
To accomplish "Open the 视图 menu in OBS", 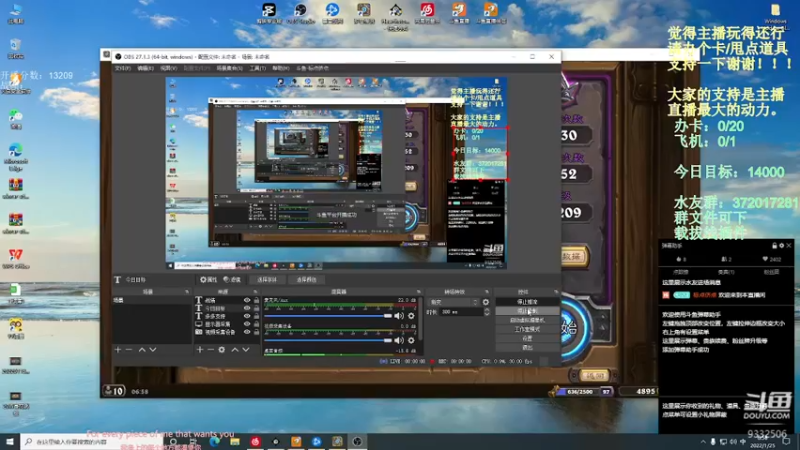I will click(x=168, y=68).
